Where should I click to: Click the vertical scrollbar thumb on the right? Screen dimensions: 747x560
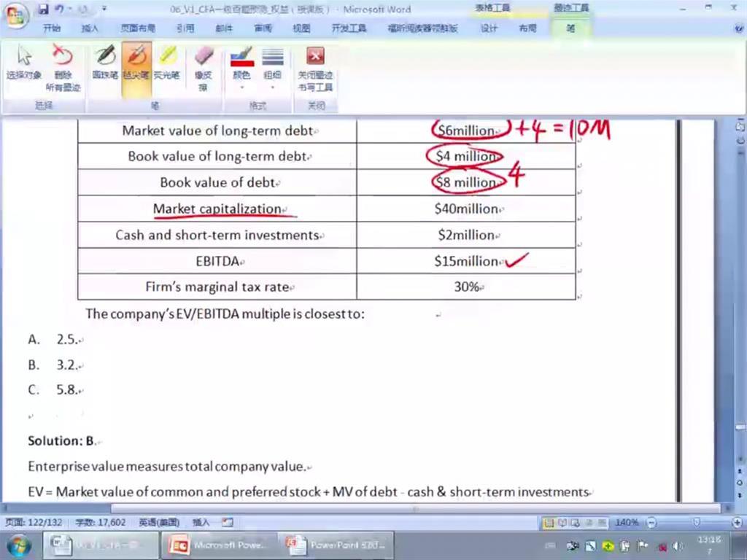pyautogui.click(x=740, y=427)
